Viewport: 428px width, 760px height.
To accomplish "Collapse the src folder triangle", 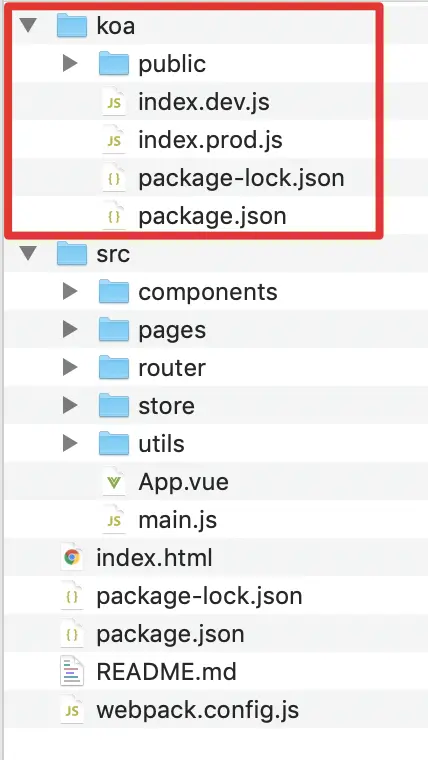I will (x=29, y=254).
